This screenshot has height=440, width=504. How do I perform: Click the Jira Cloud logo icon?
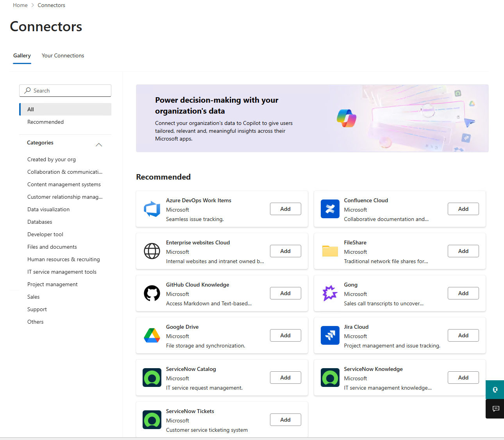[330, 335]
